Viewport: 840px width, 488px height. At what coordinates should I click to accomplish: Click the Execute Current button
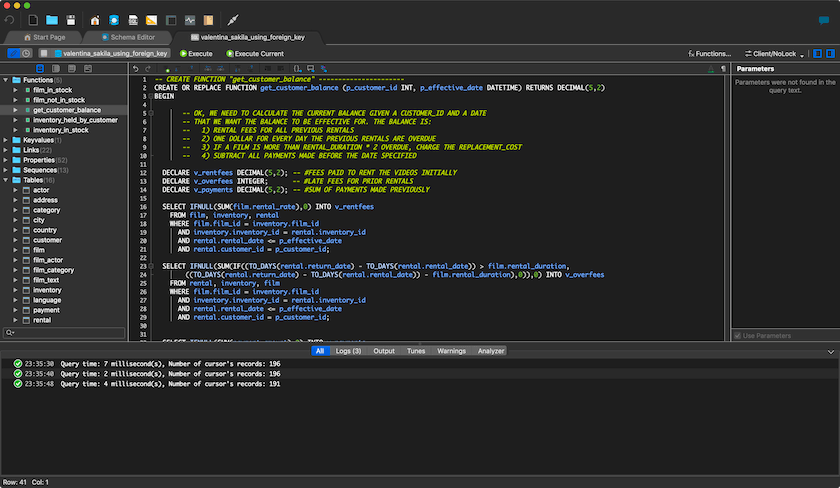coord(254,53)
